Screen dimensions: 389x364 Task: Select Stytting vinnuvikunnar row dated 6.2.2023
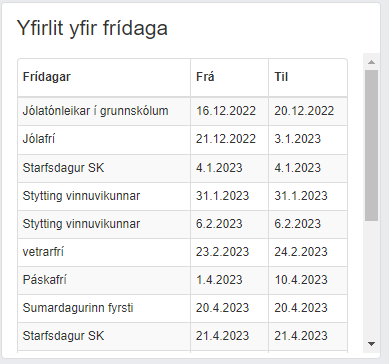[x=182, y=224]
